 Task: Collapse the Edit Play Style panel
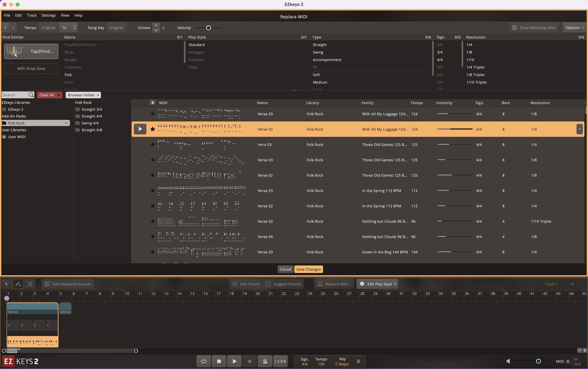point(394,284)
